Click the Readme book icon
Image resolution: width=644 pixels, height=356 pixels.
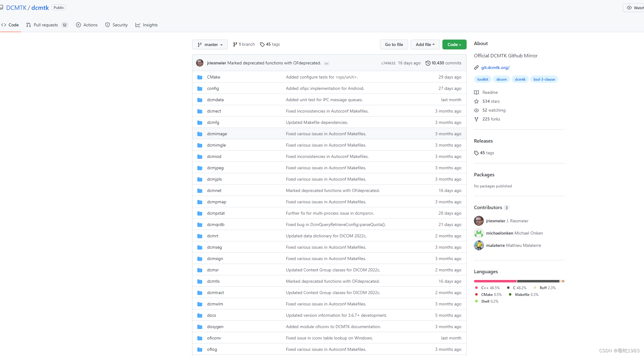476,92
